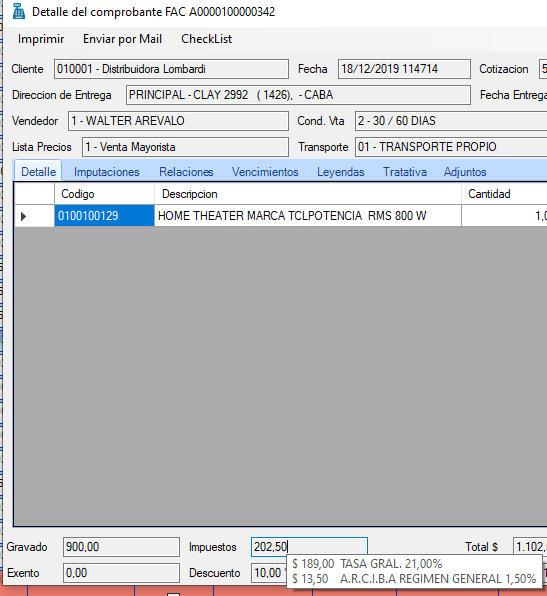Click the Codigo column header
547x596 pixels.
click(x=104, y=194)
